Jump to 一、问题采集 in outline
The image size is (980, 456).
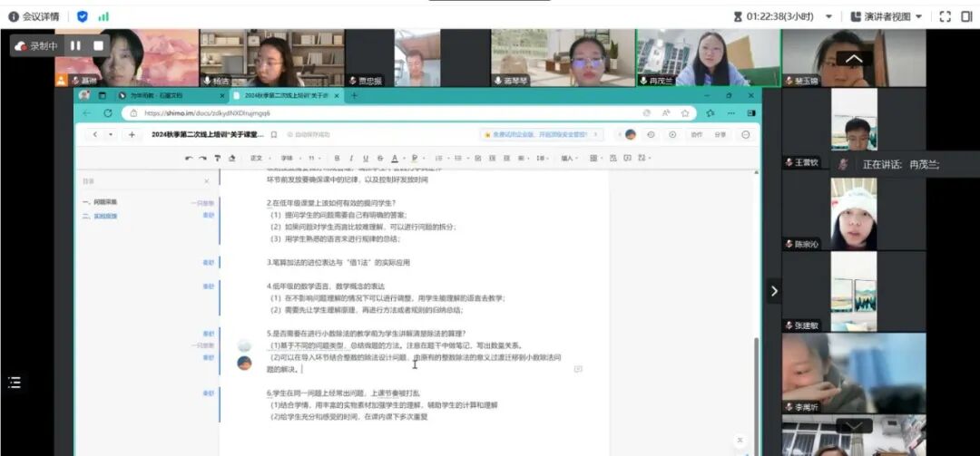tap(100, 202)
